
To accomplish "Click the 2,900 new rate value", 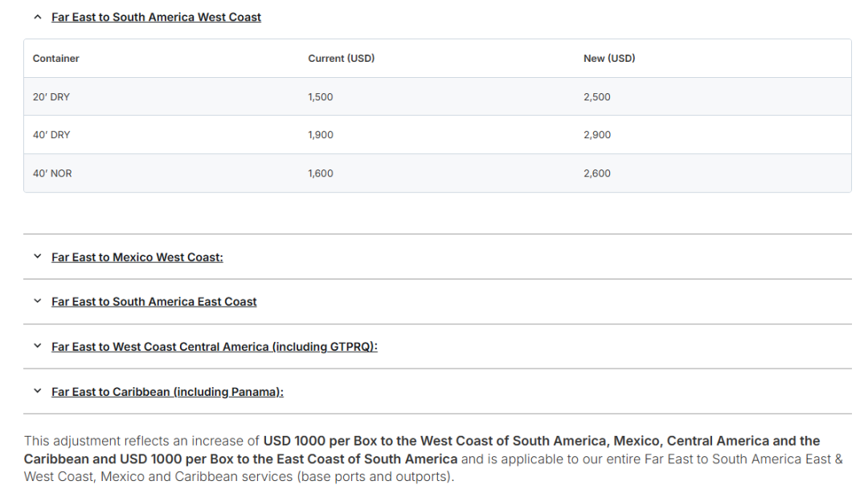I will point(597,135).
